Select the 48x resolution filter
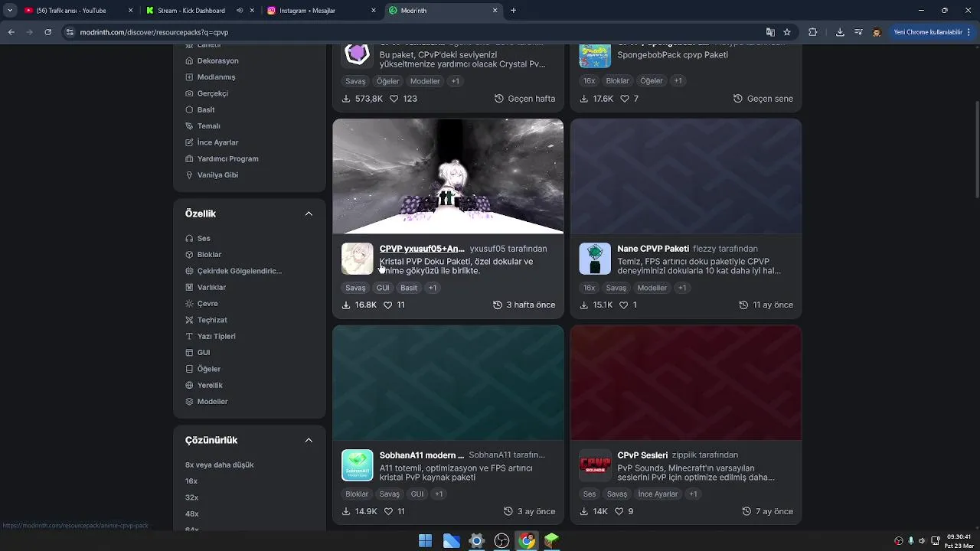The image size is (980, 551). click(191, 514)
